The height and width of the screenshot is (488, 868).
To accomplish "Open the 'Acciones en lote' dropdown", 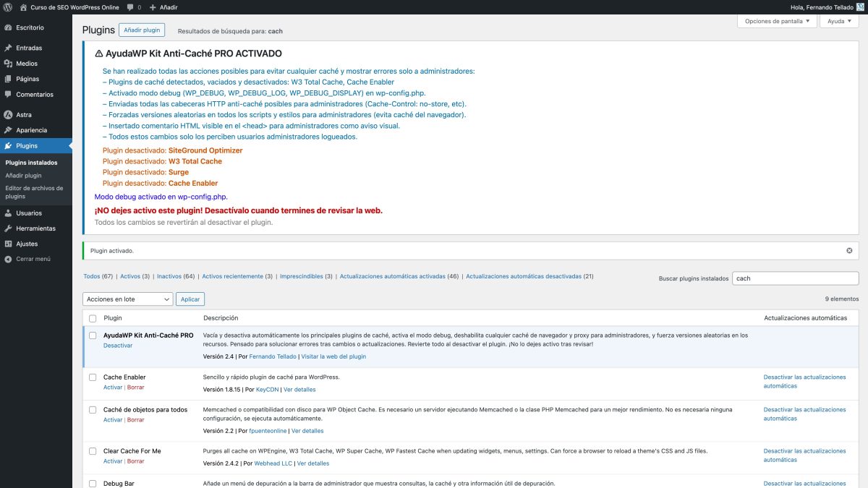I will coord(127,299).
